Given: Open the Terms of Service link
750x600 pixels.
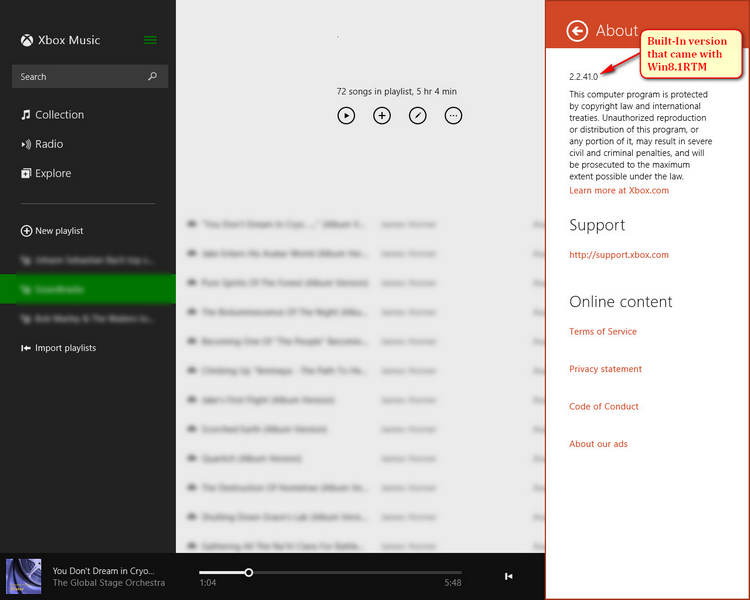Looking at the screenshot, I should coord(603,332).
